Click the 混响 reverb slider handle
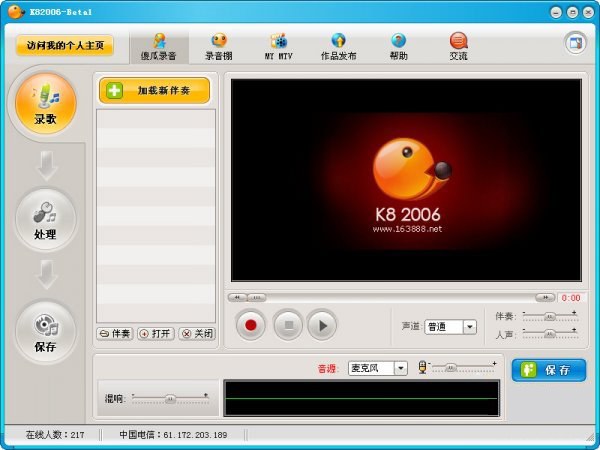 tap(170, 399)
